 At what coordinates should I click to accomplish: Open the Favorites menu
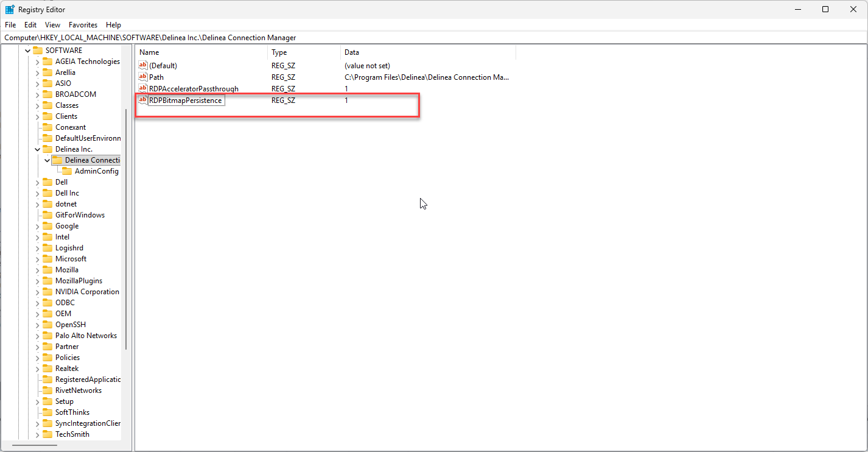click(83, 25)
